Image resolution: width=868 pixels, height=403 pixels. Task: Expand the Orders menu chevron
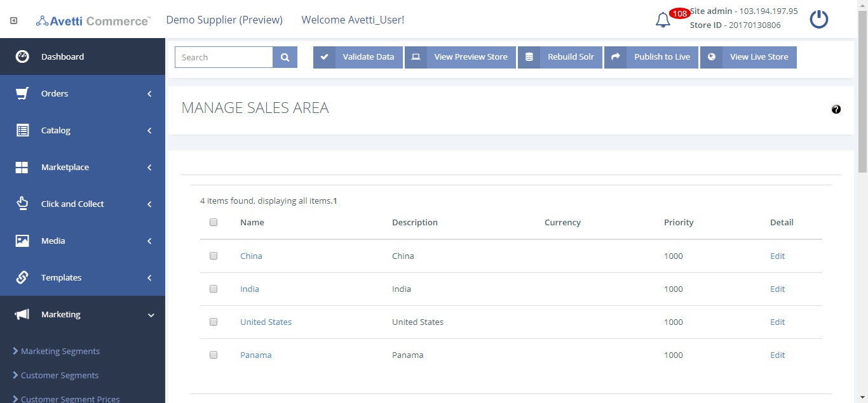pyautogui.click(x=150, y=94)
